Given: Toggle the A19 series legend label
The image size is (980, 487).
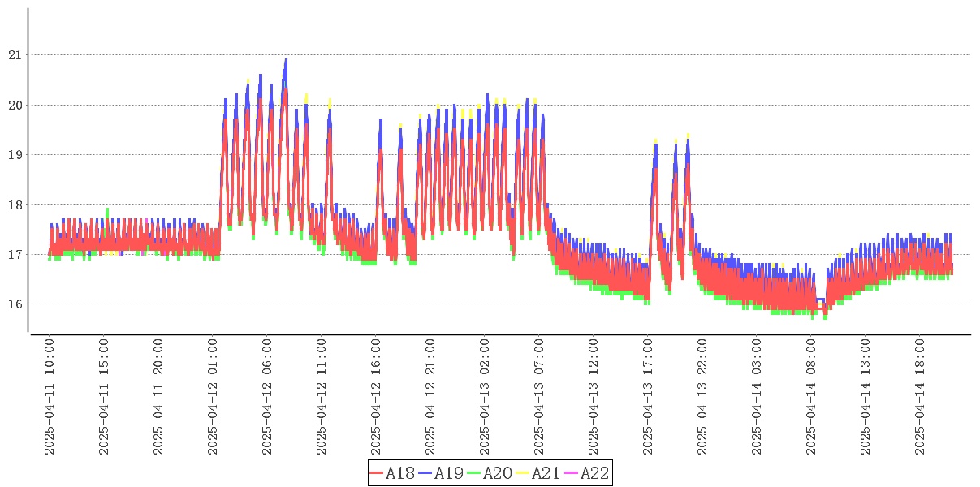Looking at the screenshot, I should click(449, 473).
